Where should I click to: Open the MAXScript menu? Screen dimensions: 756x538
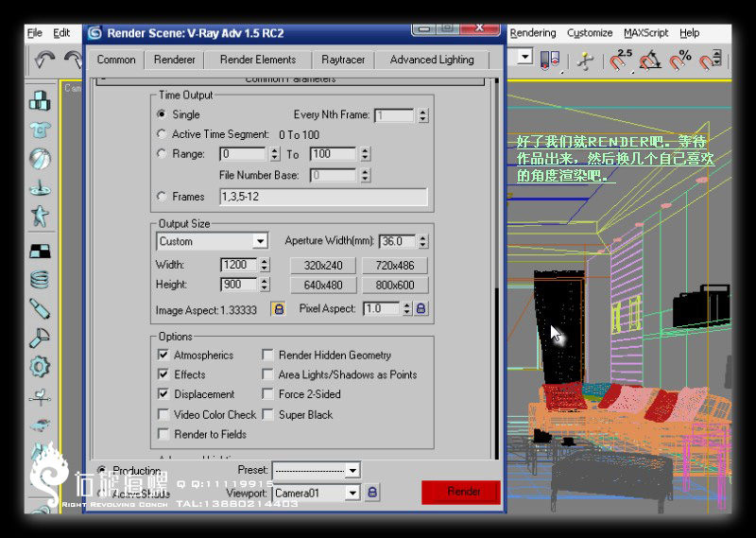[646, 33]
